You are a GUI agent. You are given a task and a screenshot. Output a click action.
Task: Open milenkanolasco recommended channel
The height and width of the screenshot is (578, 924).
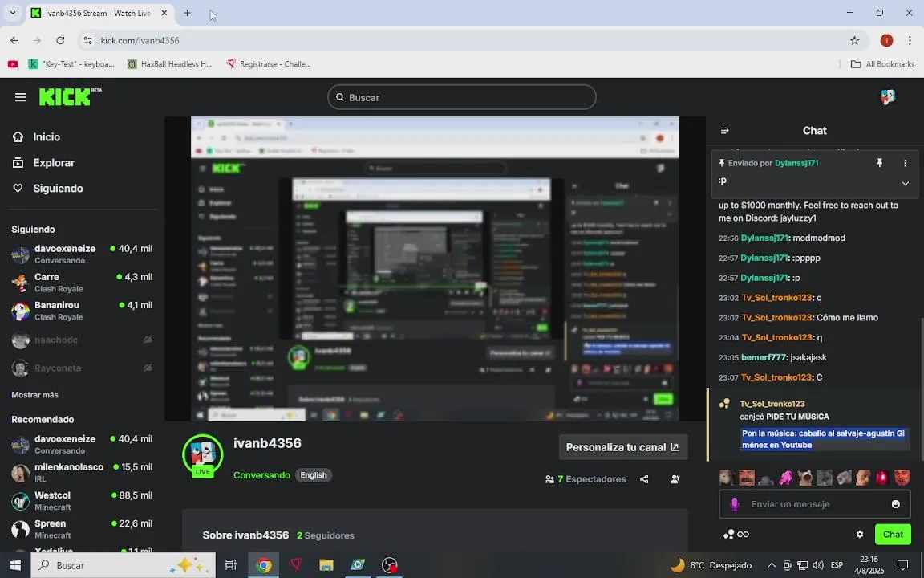point(83,472)
